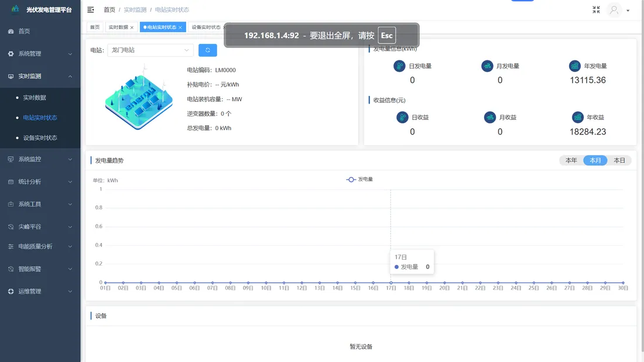Click the 电站编码 LM0000 text

point(211,70)
